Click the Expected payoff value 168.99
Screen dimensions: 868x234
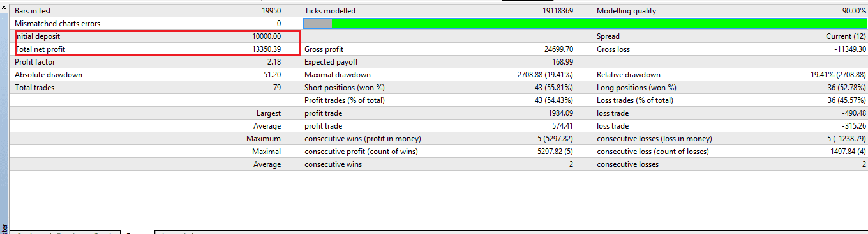[x=562, y=62]
